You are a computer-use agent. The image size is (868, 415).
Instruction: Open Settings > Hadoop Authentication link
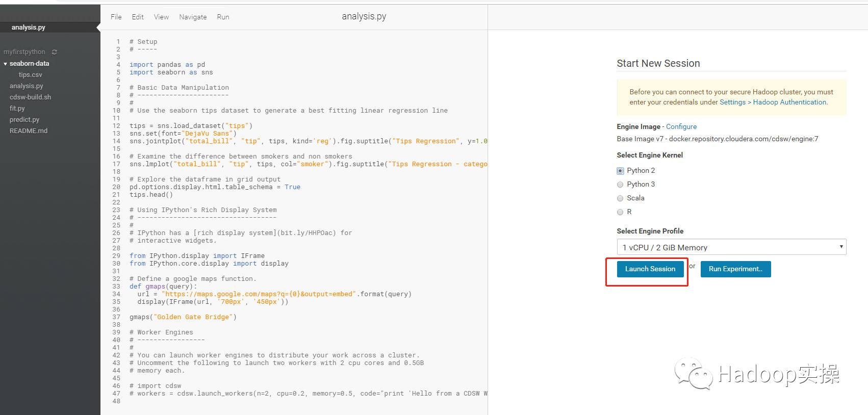coord(773,102)
